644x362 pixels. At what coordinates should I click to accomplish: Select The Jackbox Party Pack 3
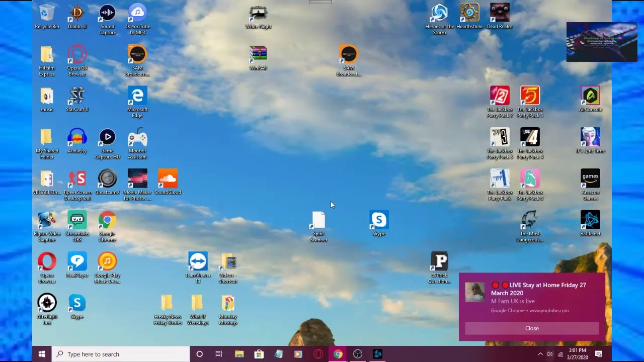coord(500,144)
